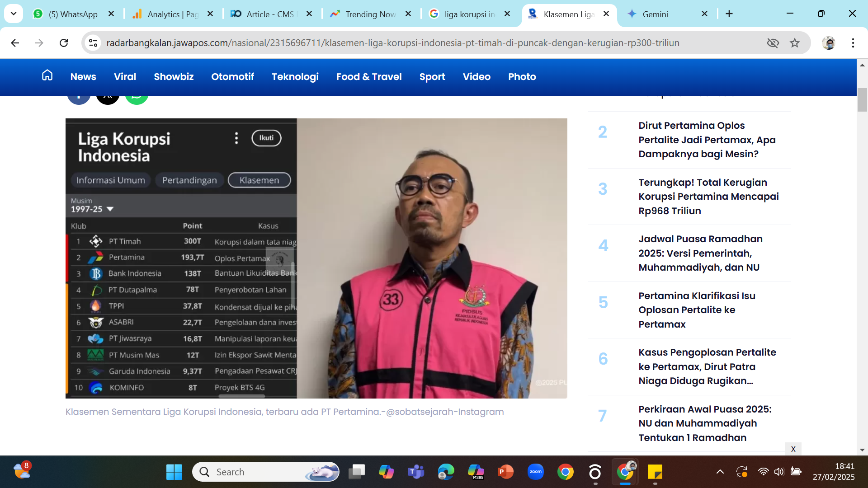The width and height of the screenshot is (868, 488).
Task: Open the Video section
Action: click(x=476, y=77)
